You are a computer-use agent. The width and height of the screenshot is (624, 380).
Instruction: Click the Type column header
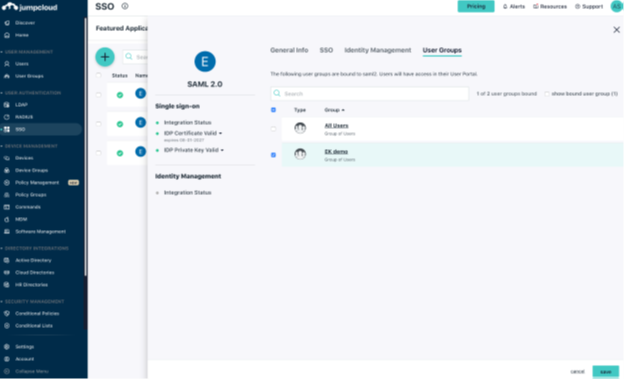(300, 110)
